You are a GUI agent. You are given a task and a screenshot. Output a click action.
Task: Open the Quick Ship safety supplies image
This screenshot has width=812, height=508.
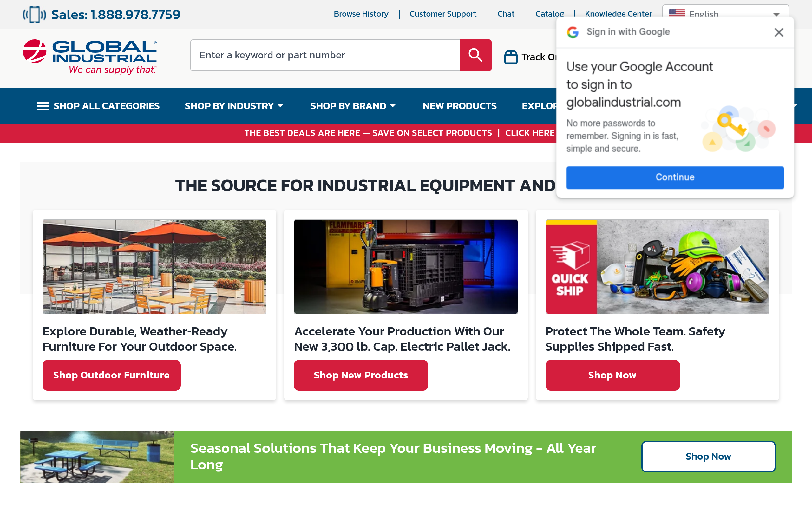click(657, 266)
